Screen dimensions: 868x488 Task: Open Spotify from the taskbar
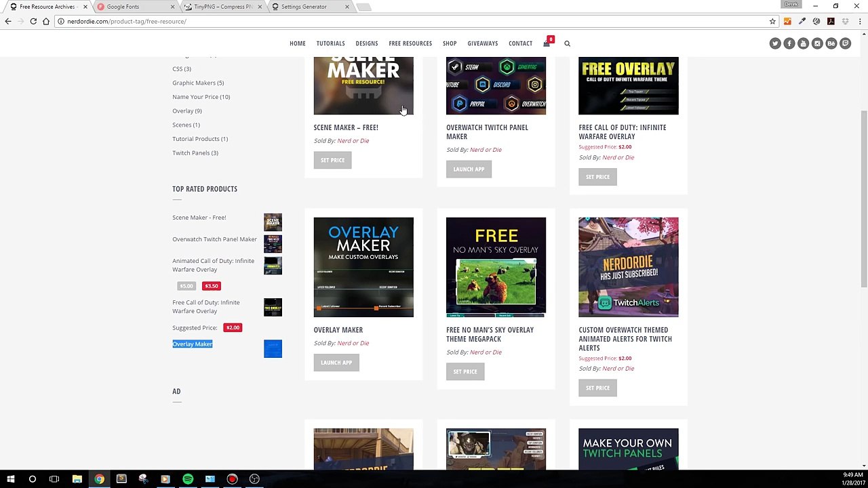click(x=188, y=479)
